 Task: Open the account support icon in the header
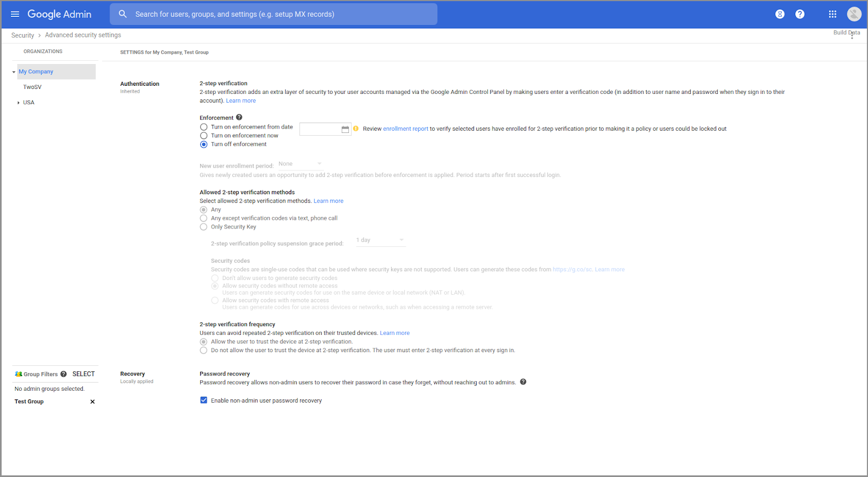[780, 14]
